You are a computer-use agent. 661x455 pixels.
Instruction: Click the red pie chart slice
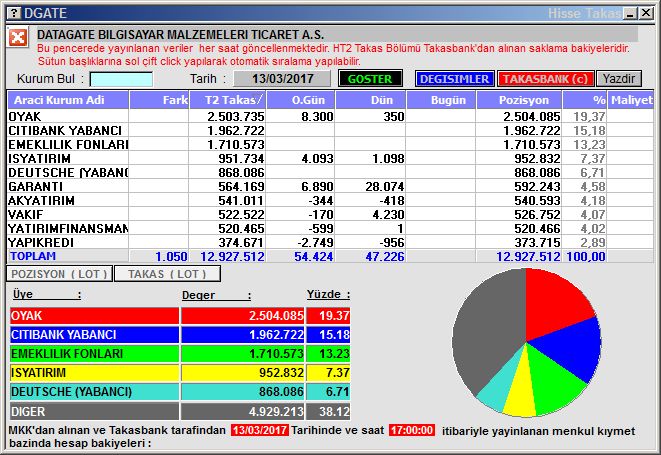pos(554,304)
